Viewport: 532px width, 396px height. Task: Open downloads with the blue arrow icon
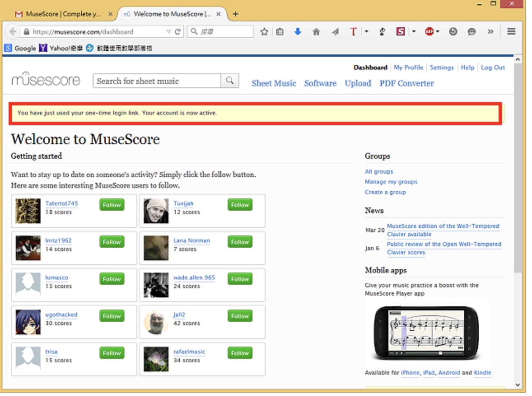click(x=298, y=32)
